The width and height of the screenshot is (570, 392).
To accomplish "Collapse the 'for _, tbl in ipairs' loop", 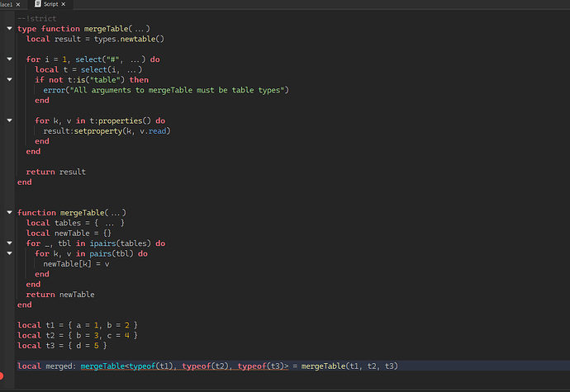I will 9,243.
